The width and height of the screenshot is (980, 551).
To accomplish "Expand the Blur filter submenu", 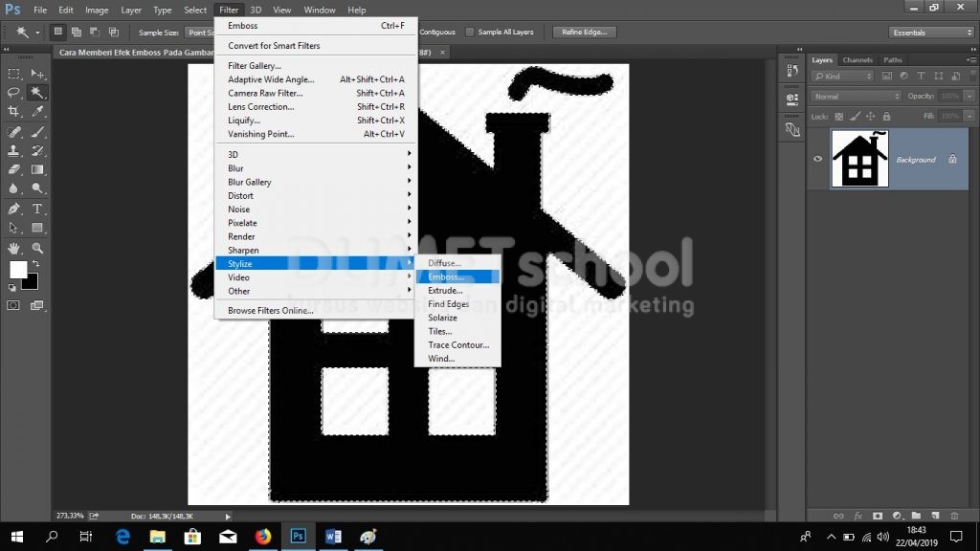I will click(x=315, y=168).
